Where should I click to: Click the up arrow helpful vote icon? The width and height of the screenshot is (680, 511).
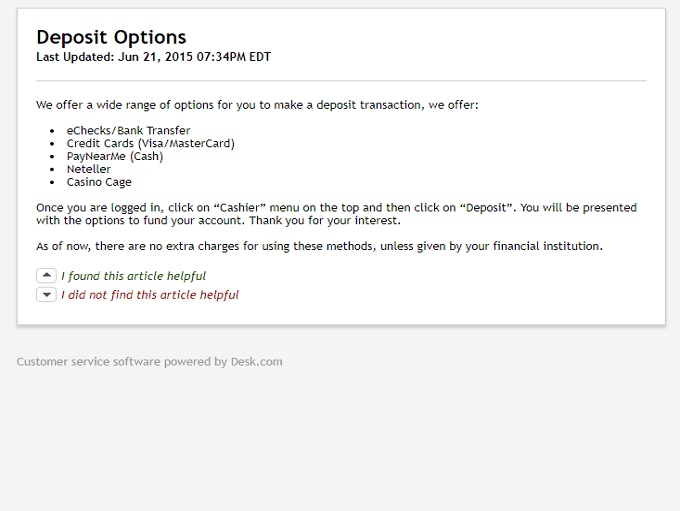click(x=46, y=275)
